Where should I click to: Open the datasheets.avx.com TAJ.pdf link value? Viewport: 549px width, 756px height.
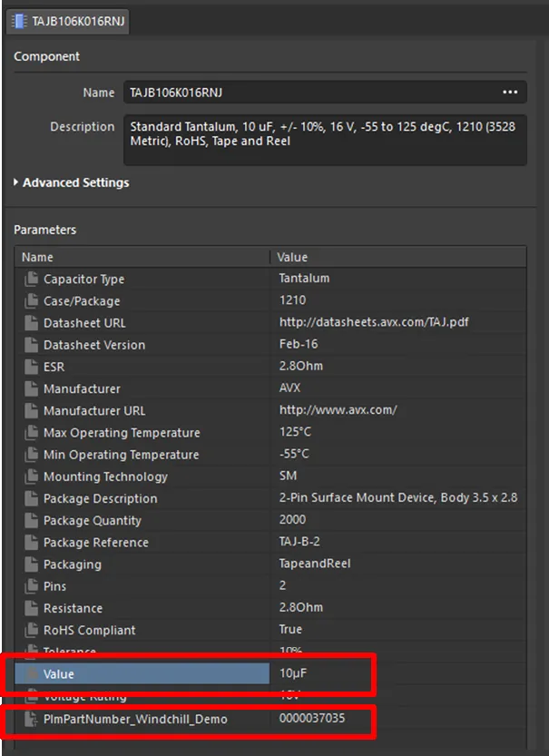(x=374, y=322)
